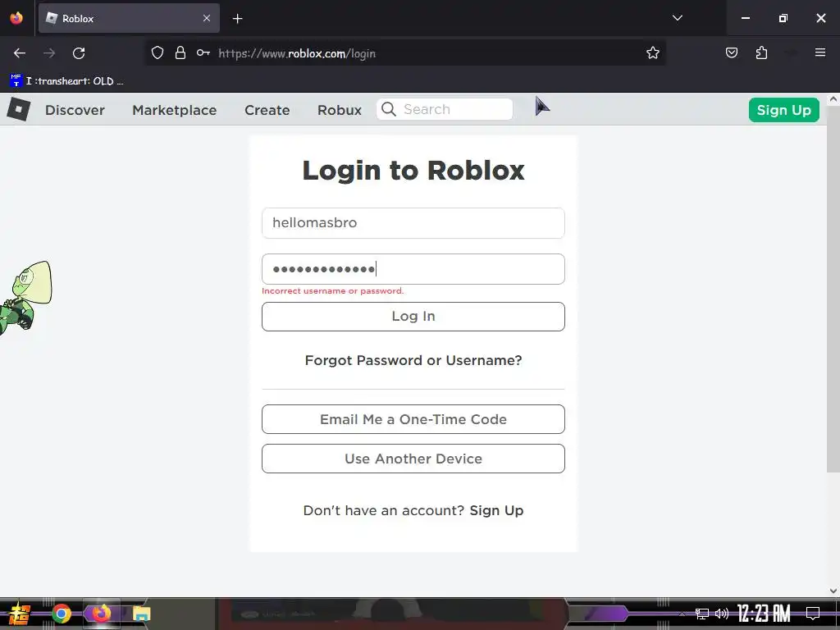The width and height of the screenshot is (840, 630).
Task: Click the green Sign Up button
Action: [x=783, y=110]
